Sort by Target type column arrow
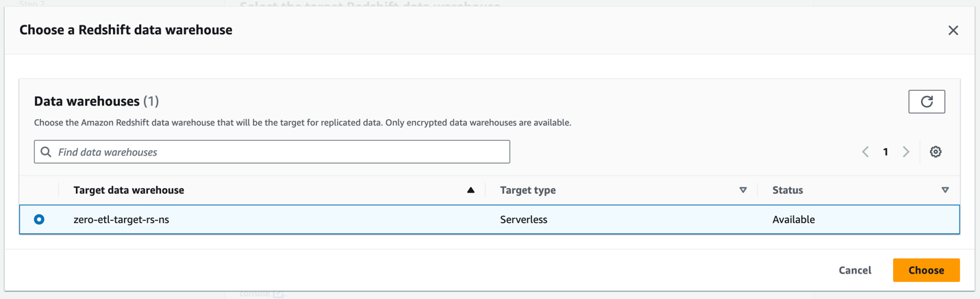 tap(743, 190)
